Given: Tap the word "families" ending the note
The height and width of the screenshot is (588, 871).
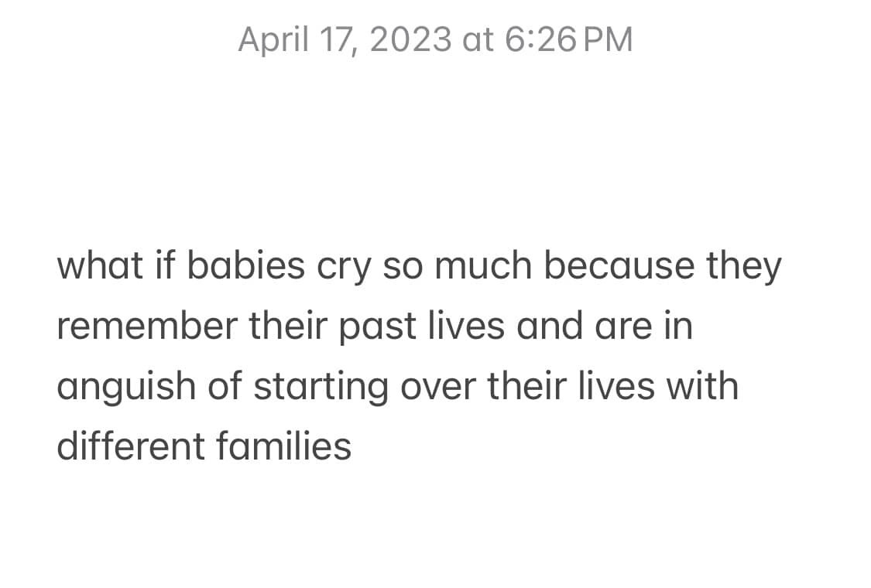Looking at the screenshot, I should point(283,446).
